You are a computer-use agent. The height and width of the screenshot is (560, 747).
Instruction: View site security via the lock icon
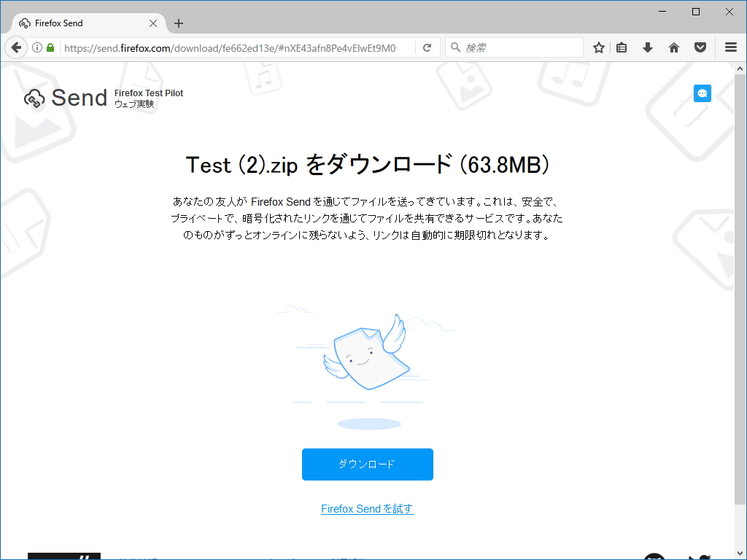tap(50, 47)
